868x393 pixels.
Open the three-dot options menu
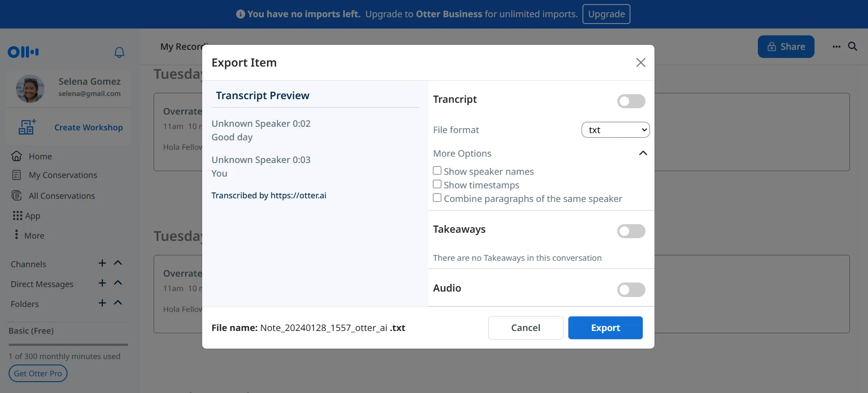[x=836, y=47]
